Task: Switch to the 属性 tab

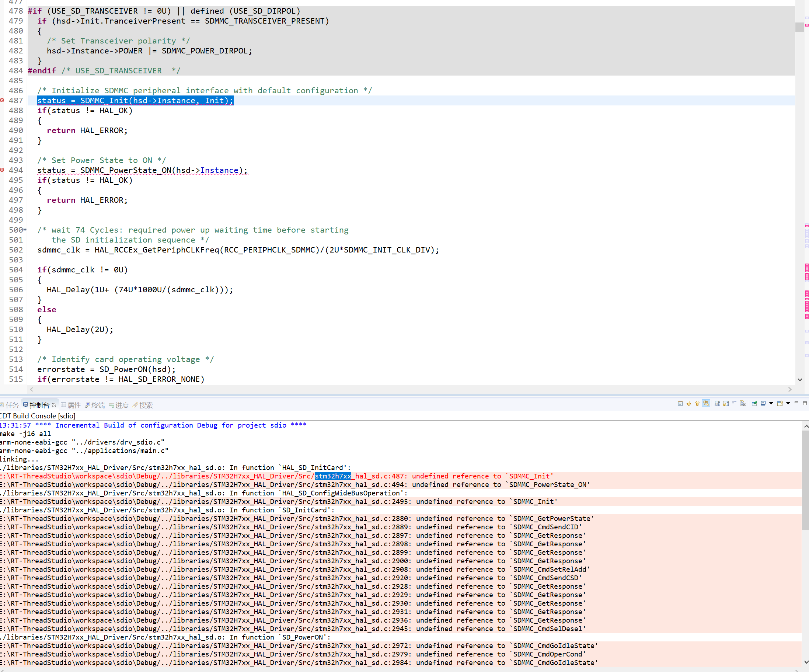Action: click(74, 405)
